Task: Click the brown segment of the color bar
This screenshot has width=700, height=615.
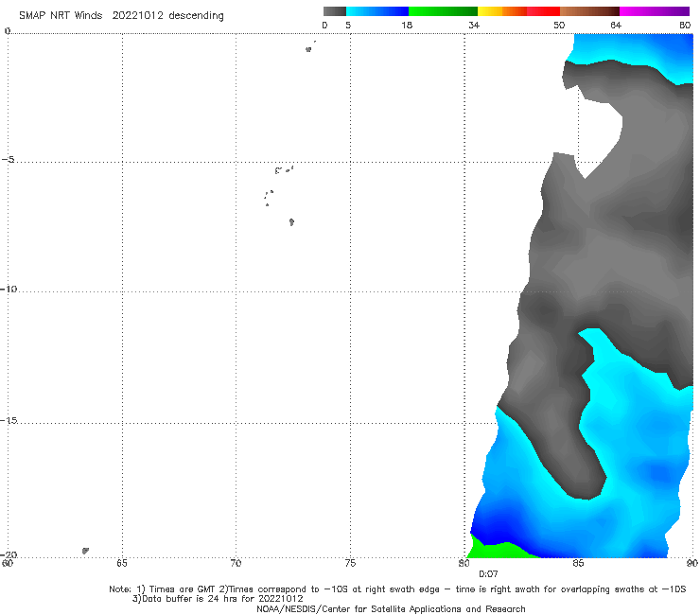Action: (x=589, y=11)
